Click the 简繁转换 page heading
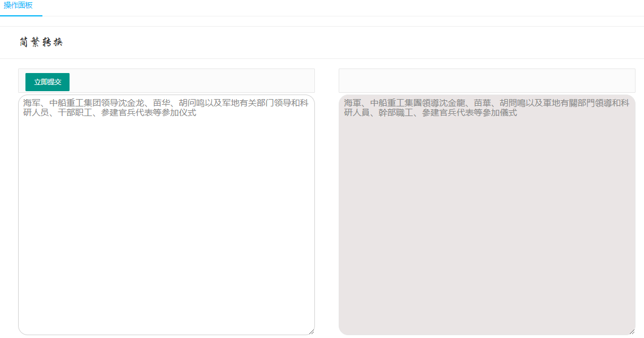This screenshot has height=338, width=644. (41, 41)
